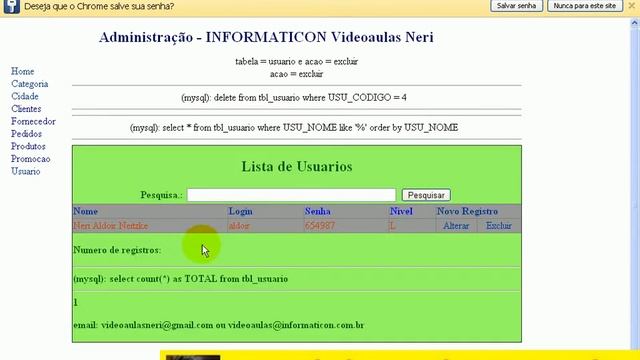The image size is (640, 360).
Task: Focus the Pesquisa search input field
Action: point(291,195)
